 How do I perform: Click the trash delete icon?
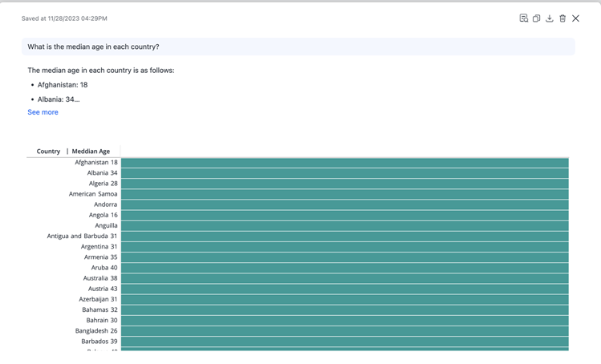[x=562, y=18]
